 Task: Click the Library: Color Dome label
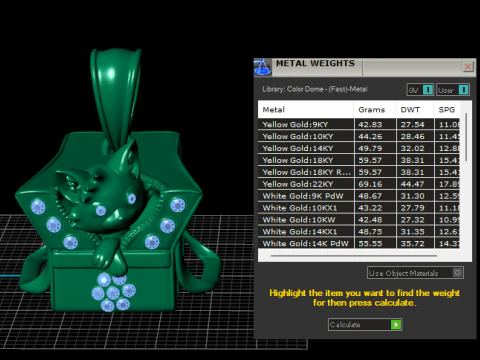click(x=314, y=89)
